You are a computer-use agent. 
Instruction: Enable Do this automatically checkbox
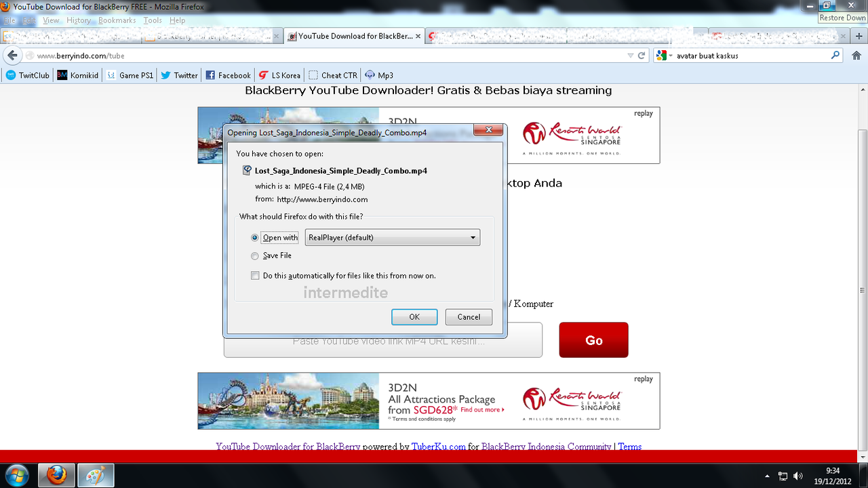click(x=255, y=276)
